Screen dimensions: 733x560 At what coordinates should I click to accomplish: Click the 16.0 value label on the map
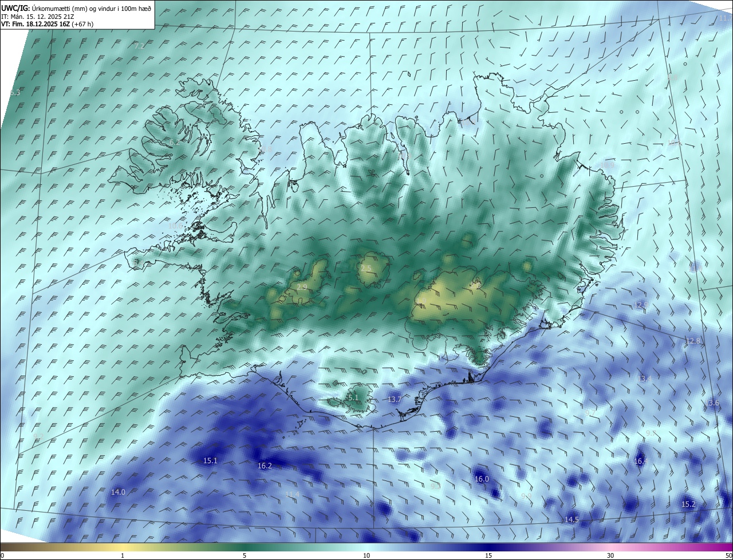click(x=482, y=479)
